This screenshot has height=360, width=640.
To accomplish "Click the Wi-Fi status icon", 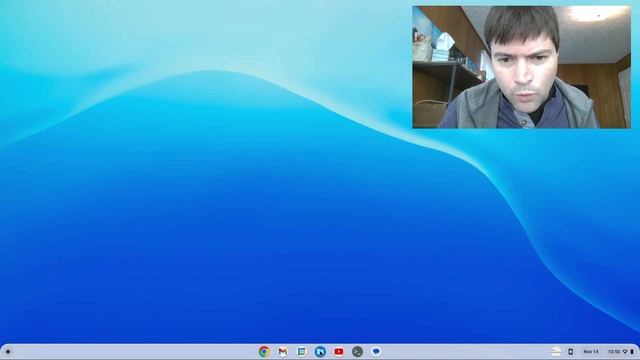I will click(625, 351).
